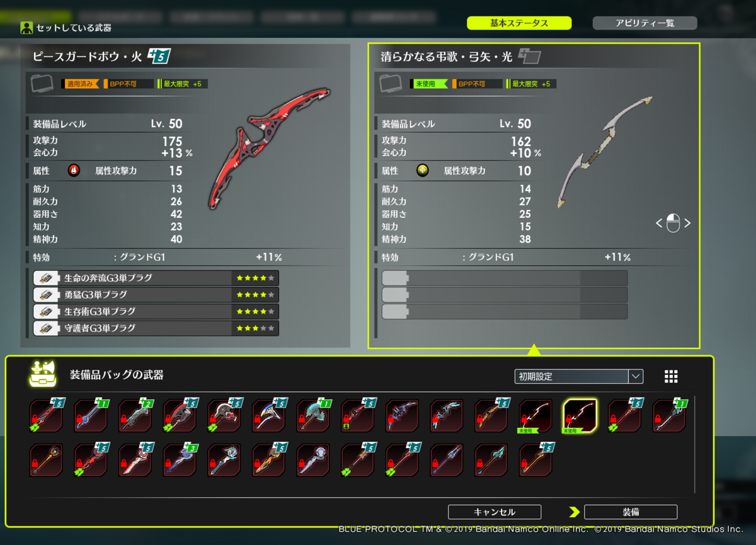Image resolution: width=756 pixels, height=545 pixels.
Task: Pick the fourth top-row weapon, a red axe
Action: pos(180,416)
